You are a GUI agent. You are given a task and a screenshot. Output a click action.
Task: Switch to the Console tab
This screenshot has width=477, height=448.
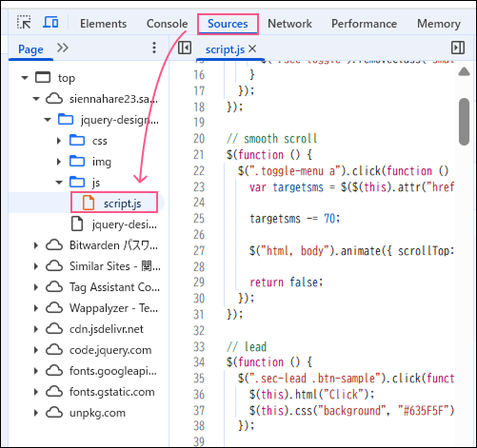pyautogui.click(x=167, y=24)
